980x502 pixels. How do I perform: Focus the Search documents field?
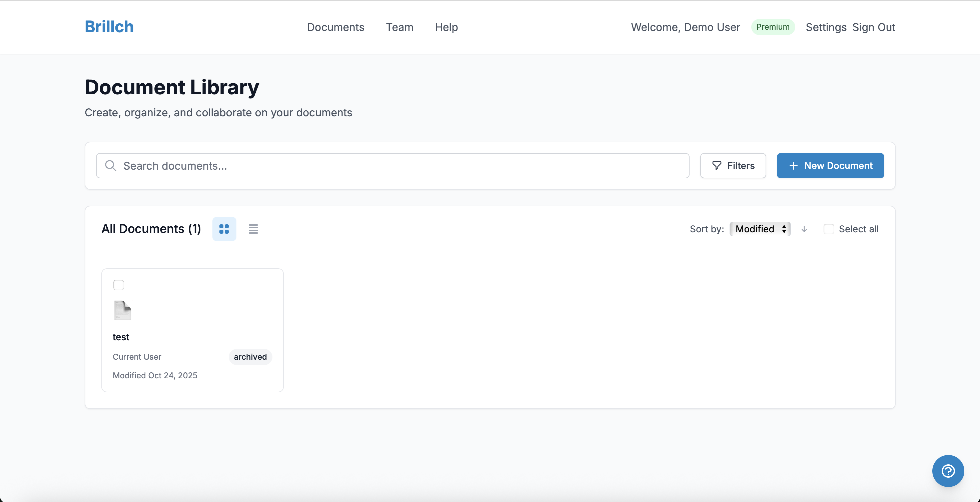click(403, 166)
